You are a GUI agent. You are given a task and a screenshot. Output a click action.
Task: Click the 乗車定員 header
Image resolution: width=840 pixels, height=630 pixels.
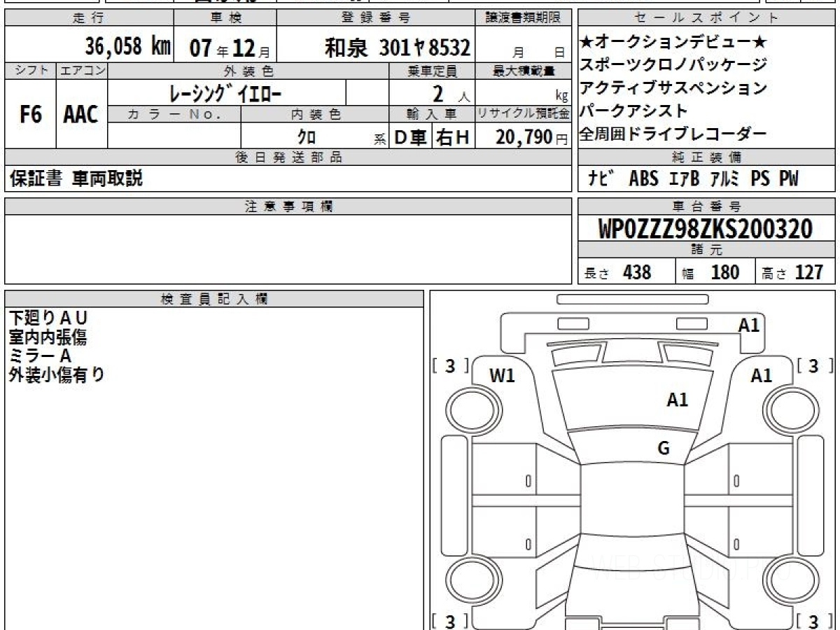pos(432,71)
